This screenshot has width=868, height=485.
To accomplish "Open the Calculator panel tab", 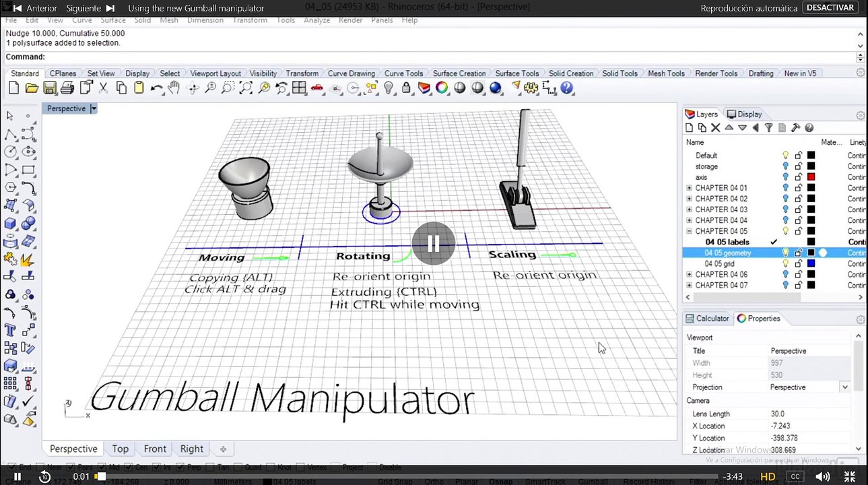I will (x=708, y=319).
